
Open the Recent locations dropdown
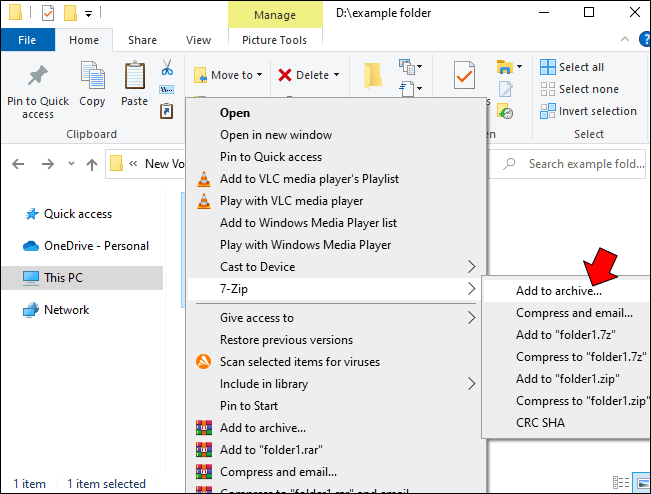click(x=71, y=163)
